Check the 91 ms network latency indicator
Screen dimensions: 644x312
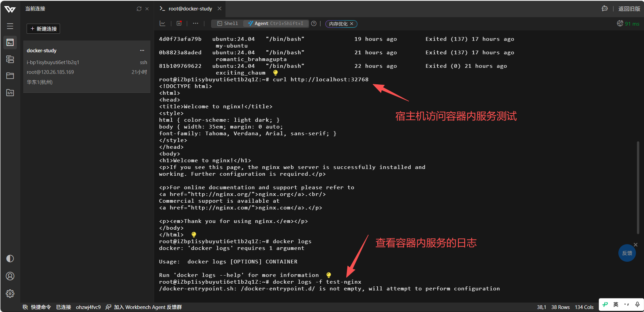point(628,24)
